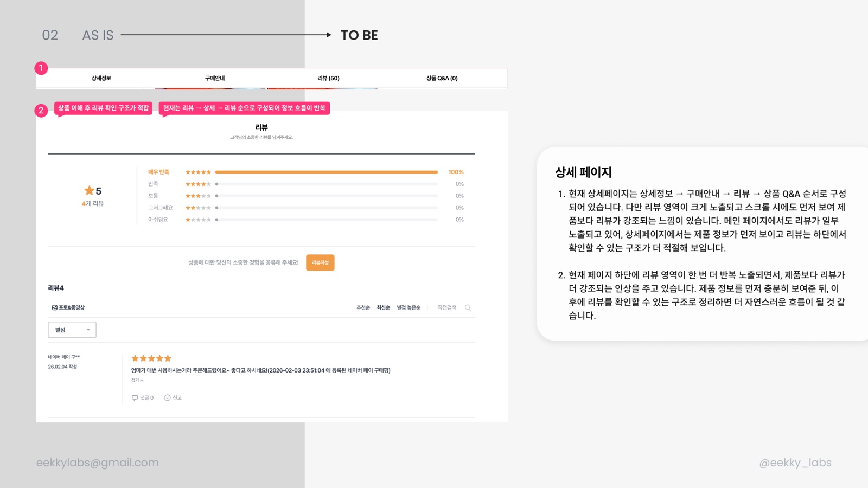Collapse the review with 접기 chevron
The image size is (868, 488).
tap(137, 380)
